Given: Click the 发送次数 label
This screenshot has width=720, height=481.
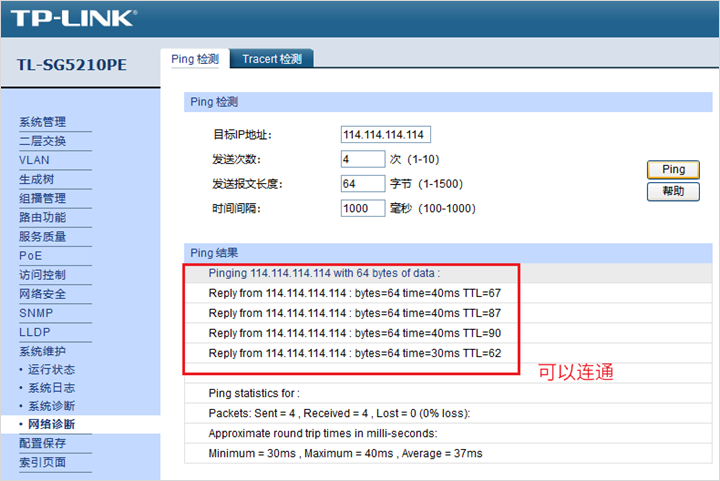Looking at the screenshot, I should (x=236, y=159).
